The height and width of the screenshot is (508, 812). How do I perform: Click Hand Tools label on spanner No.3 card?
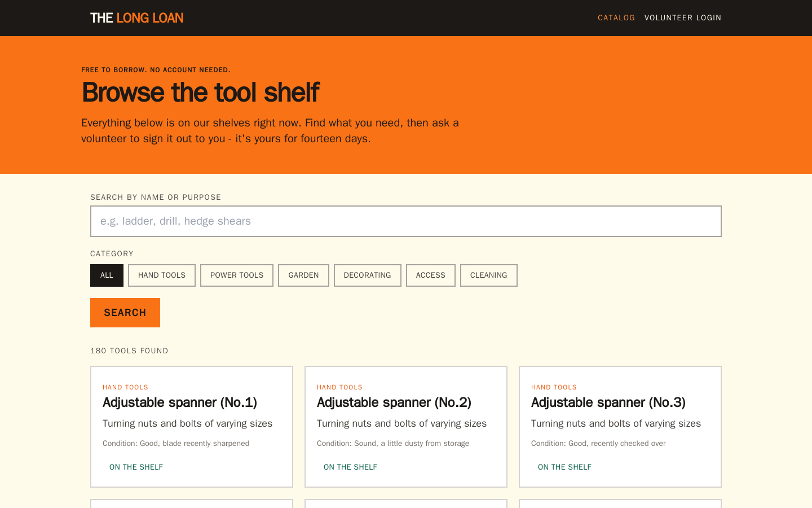[554, 387]
